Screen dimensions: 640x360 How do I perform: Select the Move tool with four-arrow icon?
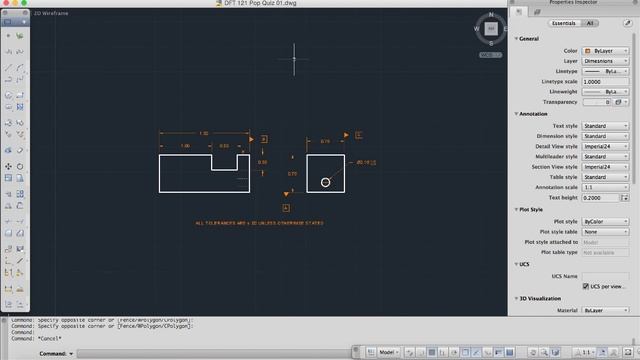[8, 166]
